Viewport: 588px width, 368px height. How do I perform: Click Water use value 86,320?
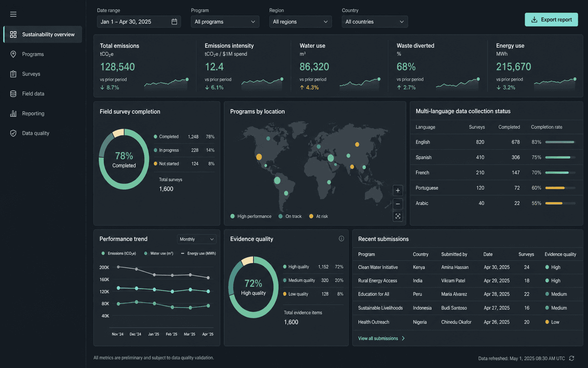pyautogui.click(x=314, y=67)
